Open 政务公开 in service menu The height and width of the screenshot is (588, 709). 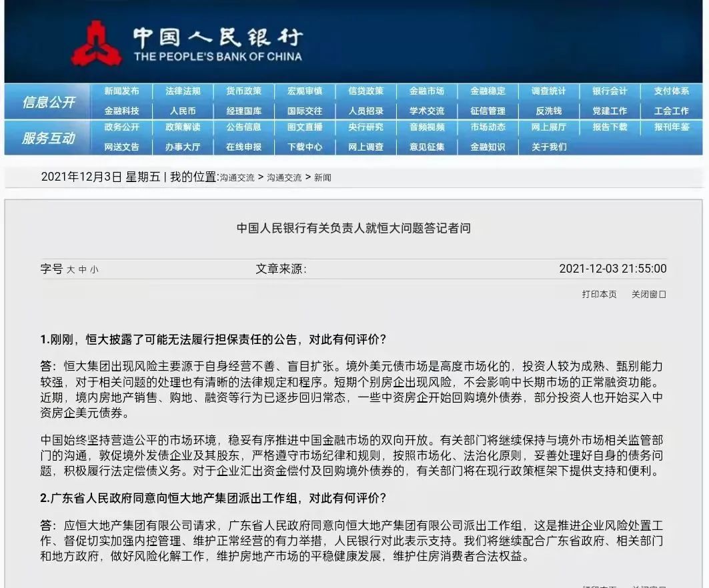pyautogui.click(x=121, y=127)
